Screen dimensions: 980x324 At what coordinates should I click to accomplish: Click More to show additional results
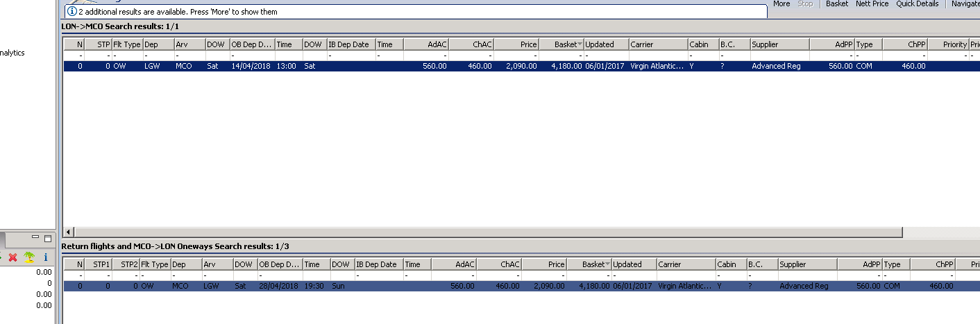click(x=782, y=4)
